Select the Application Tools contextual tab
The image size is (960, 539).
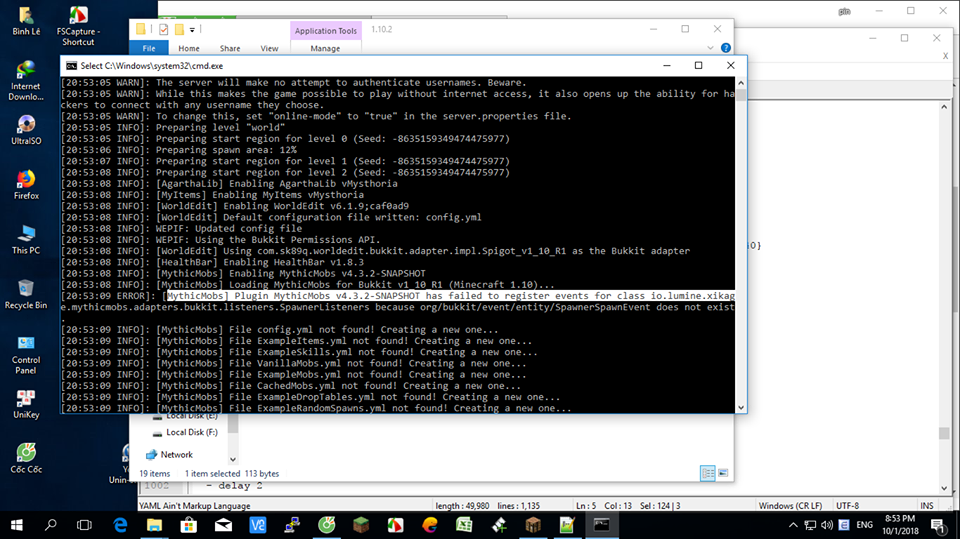(326, 31)
